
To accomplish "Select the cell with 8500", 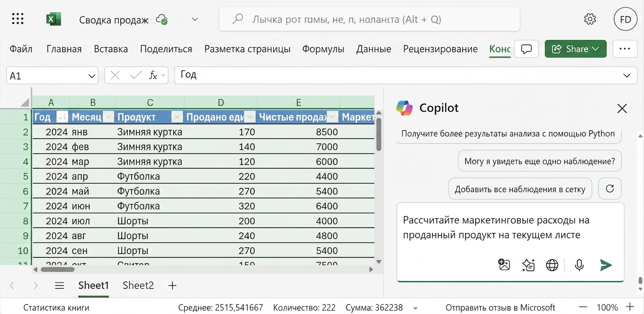I will [x=298, y=132].
